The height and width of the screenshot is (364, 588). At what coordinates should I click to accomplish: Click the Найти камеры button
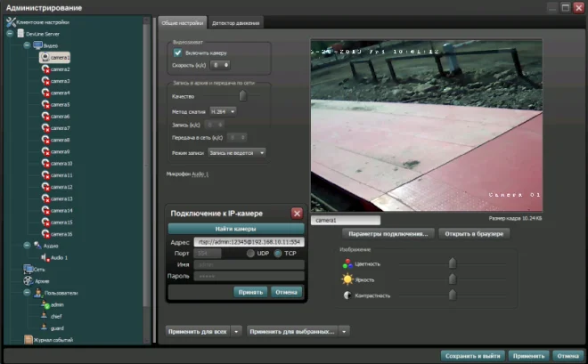click(x=236, y=229)
